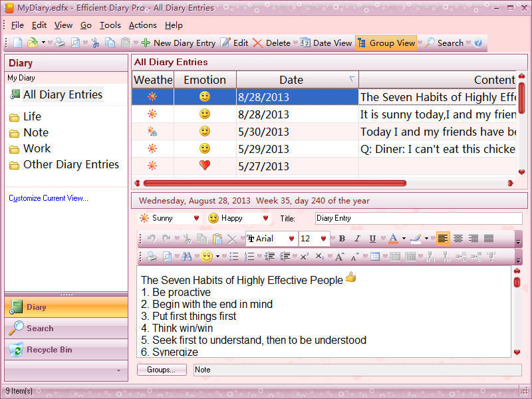Toggle underline formatting
The width and height of the screenshot is (532, 399).
point(372,239)
